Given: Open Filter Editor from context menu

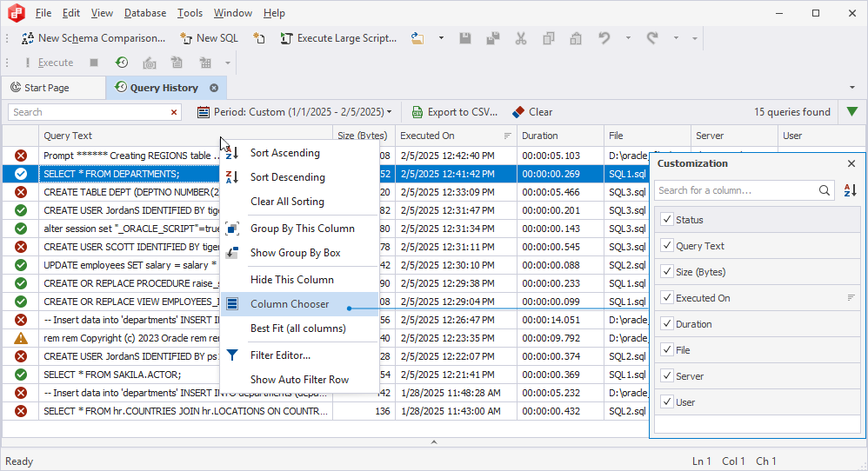Looking at the screenshot, I should coord(299,355).
